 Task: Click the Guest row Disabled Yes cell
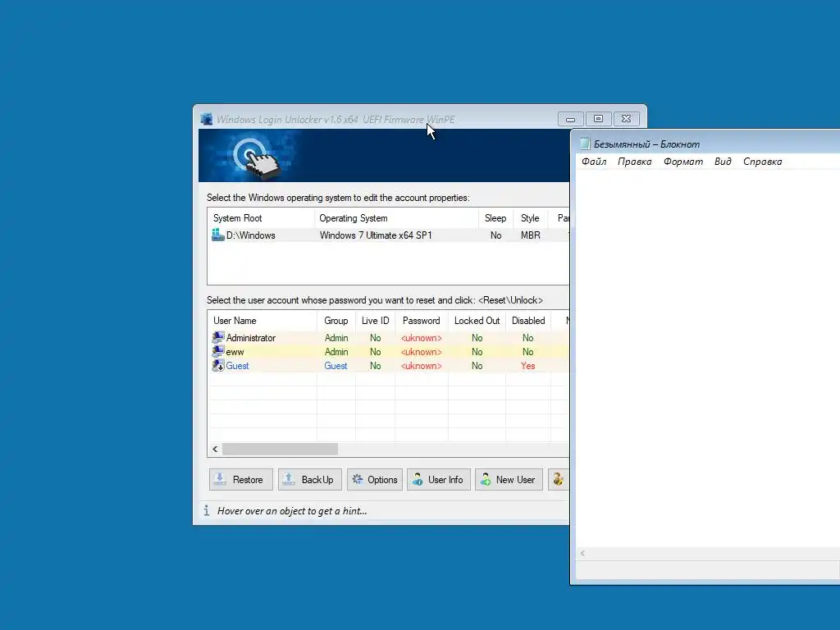point(528,366)
